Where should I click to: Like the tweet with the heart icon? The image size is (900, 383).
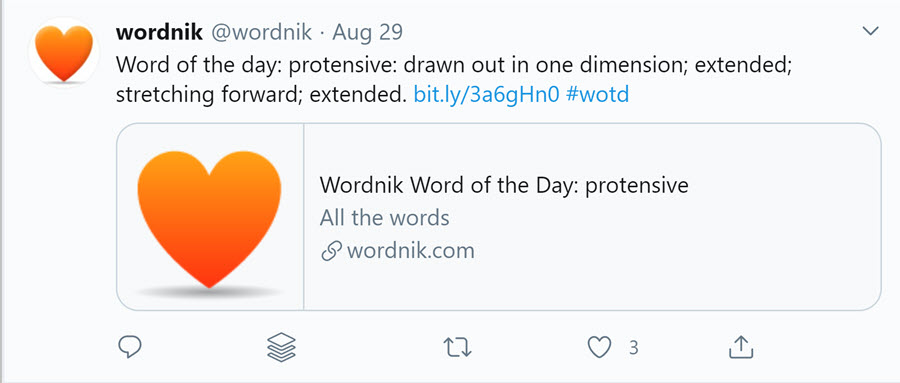[x=599, y=347]
